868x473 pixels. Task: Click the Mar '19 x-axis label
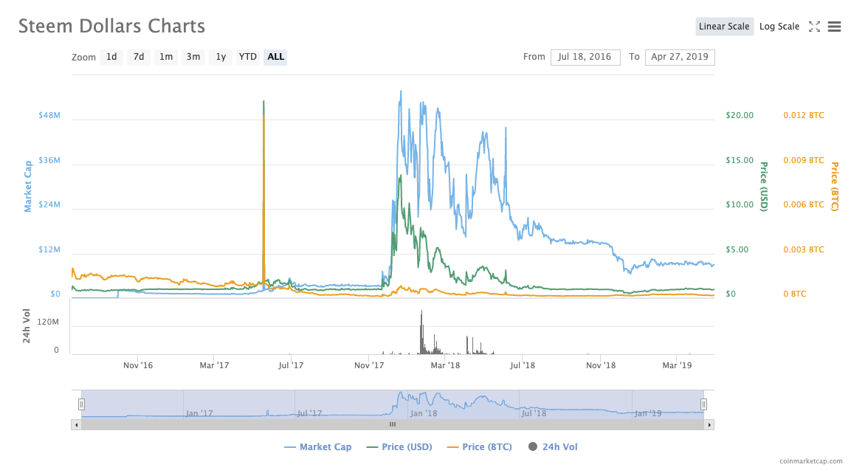click(677, 365)
